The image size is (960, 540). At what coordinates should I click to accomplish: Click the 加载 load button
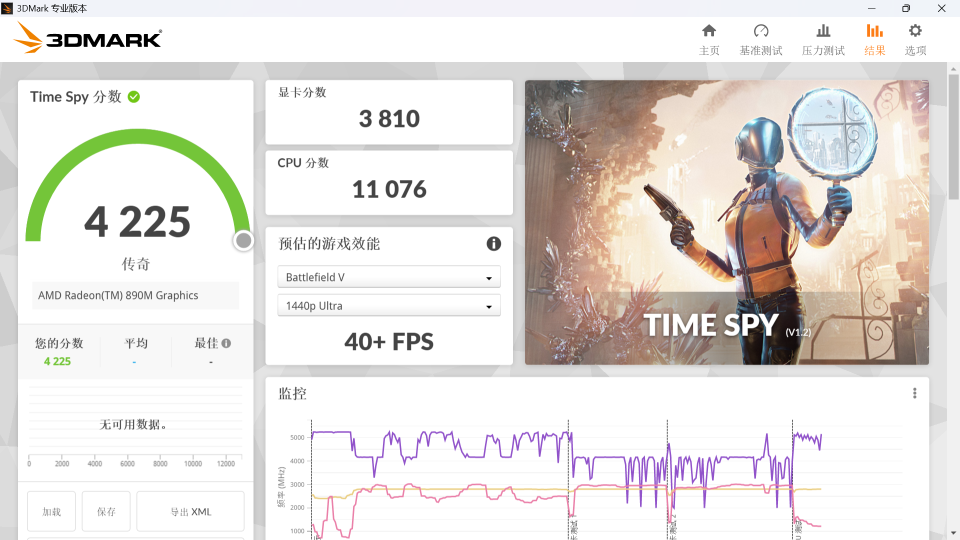51,511
